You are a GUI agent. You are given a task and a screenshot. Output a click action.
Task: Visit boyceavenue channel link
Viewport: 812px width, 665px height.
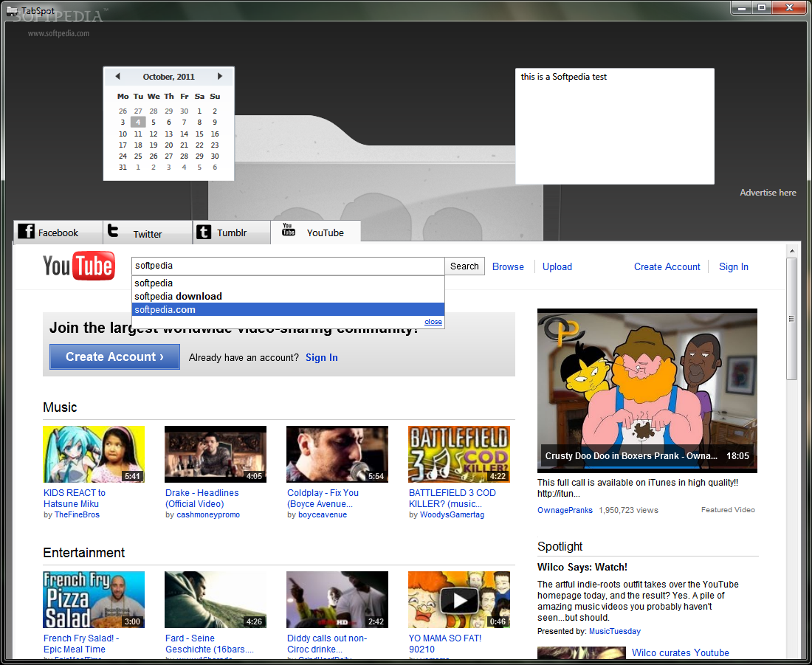click(323, 515)
